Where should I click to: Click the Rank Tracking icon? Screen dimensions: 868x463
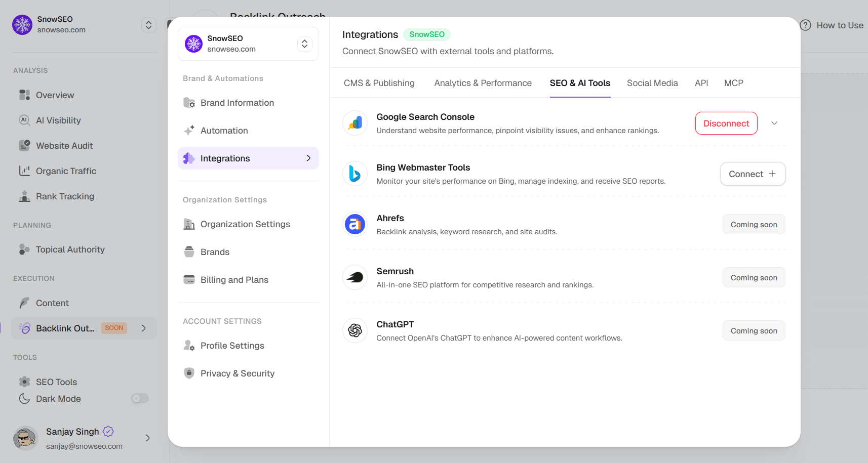click(24, 196)
